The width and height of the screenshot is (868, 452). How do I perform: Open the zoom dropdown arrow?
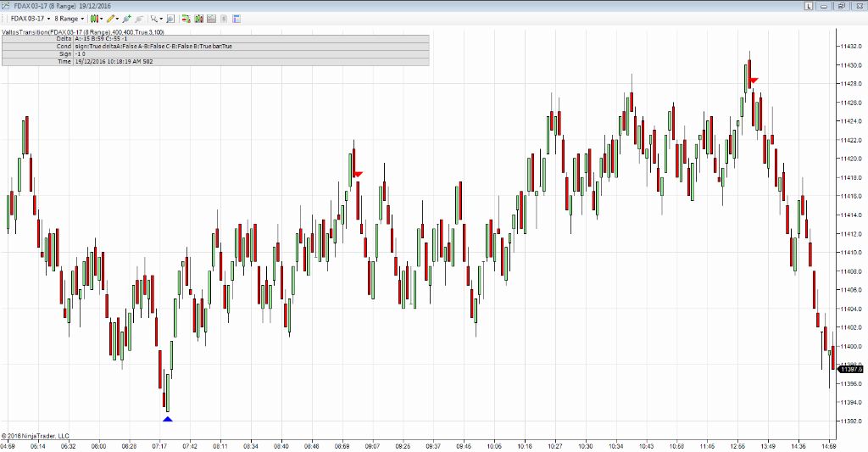(x=162, y=18)
